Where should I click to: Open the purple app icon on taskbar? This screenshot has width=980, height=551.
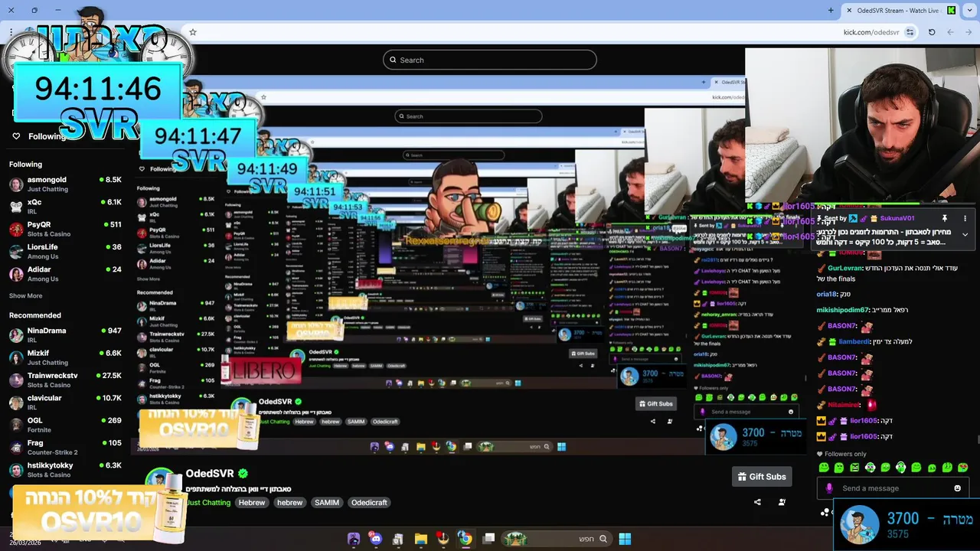[353, 539]
